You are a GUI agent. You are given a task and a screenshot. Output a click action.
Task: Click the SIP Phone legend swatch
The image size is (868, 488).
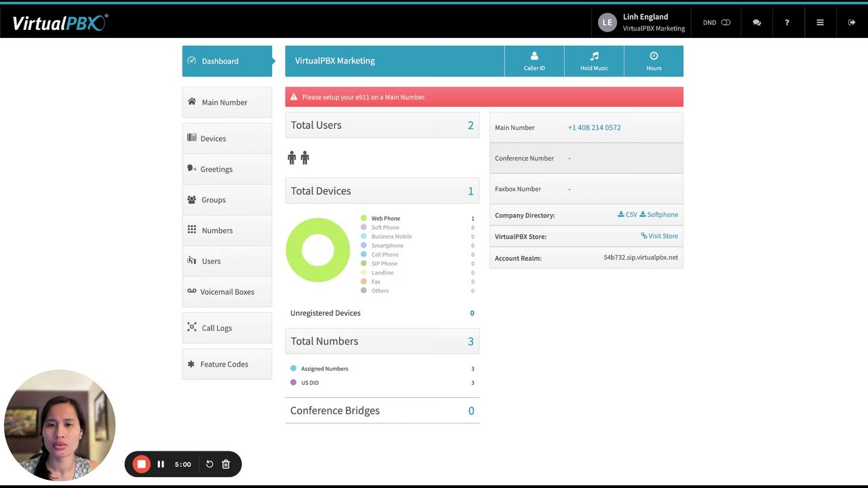click(x=363, y=264)
